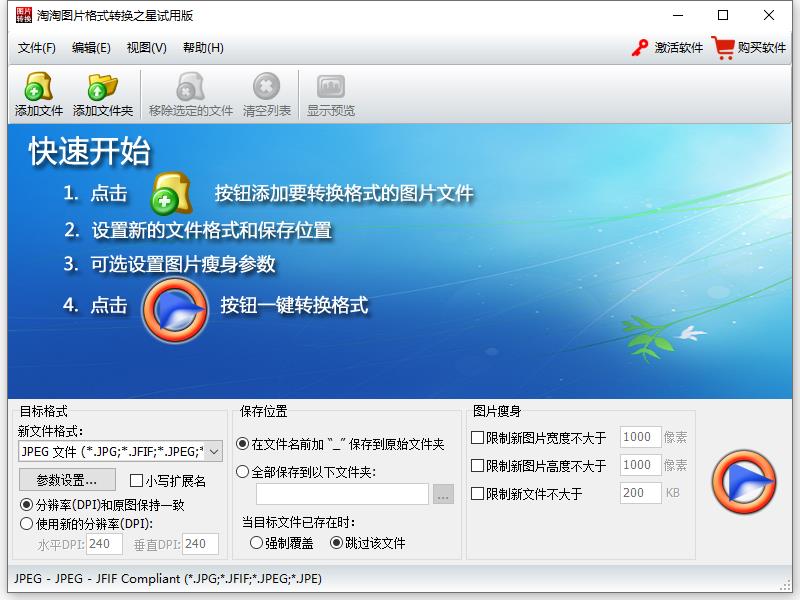Click the 显示预览 (Show Preview) toolbar icon

[x=330, y=85]
